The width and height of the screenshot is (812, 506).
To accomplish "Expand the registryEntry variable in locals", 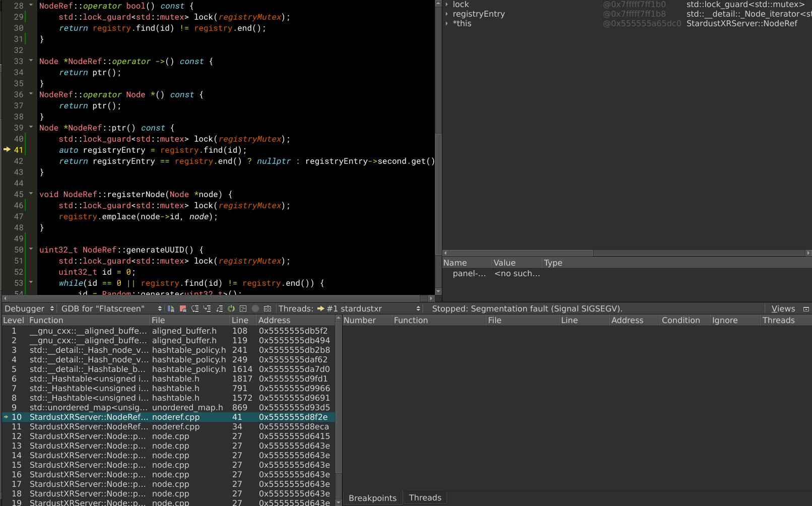I will tap(447, 14).
